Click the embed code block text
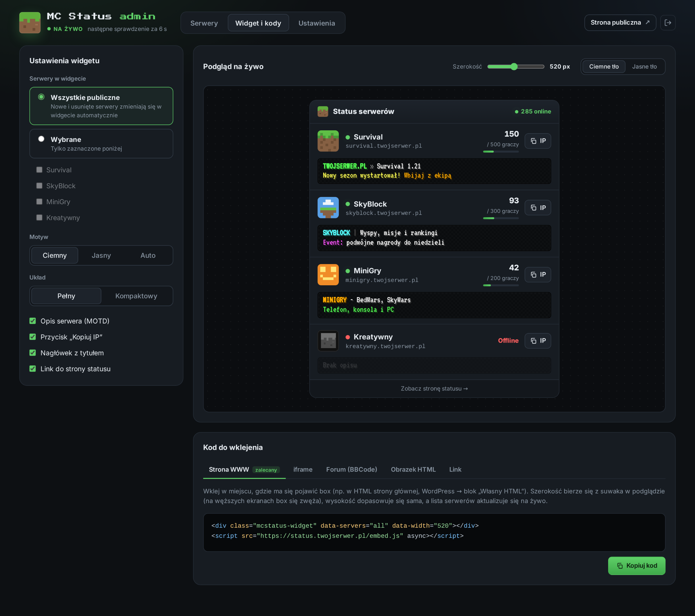The image size is (695, 616). 434,532
